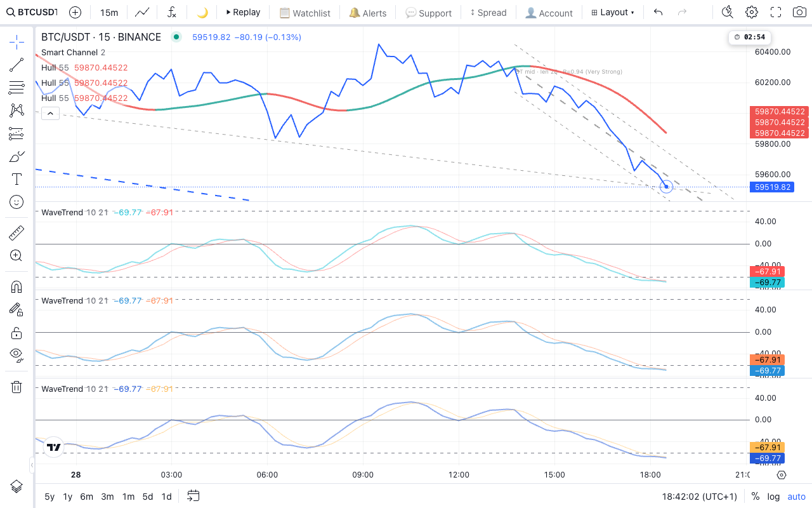This screenshot has height=508, width=812.
Task: Select the zoom in tool
Action: [x=16, y=256]
